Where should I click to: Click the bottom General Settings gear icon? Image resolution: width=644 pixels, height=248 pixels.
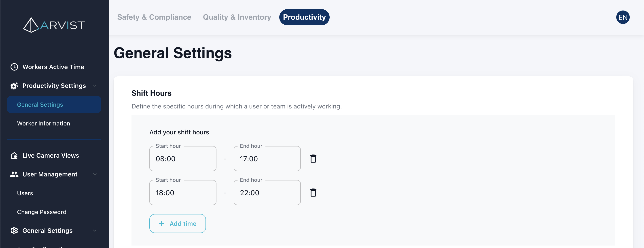(x=14, y=231)
